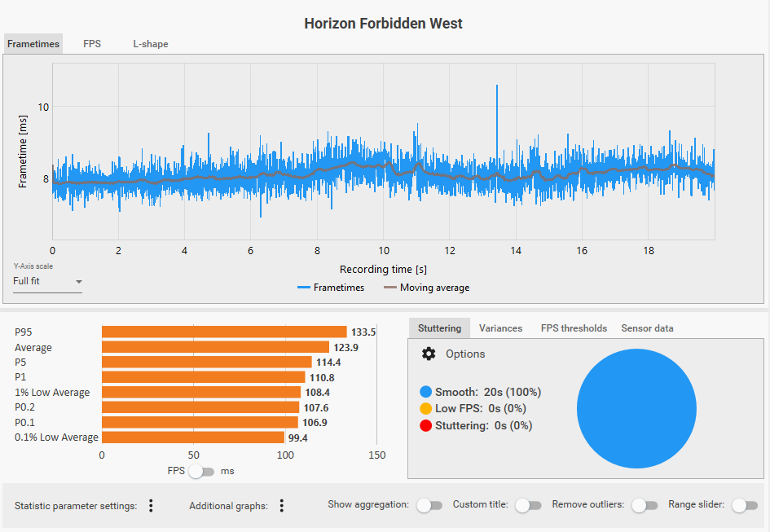Open Additional graphs three-dot menu
The height and width of the screenshot is (532, 770).
(281, 505)
